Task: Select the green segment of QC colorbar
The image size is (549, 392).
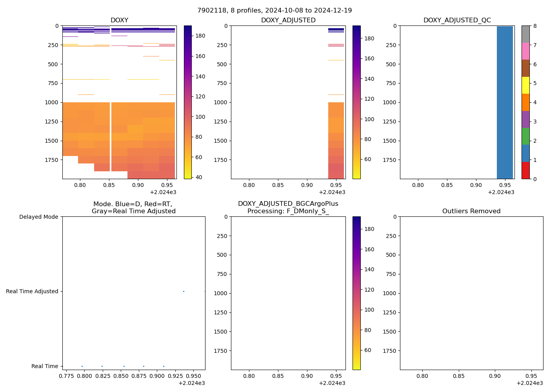Action: pyautogui.click(x=525, y=136)
